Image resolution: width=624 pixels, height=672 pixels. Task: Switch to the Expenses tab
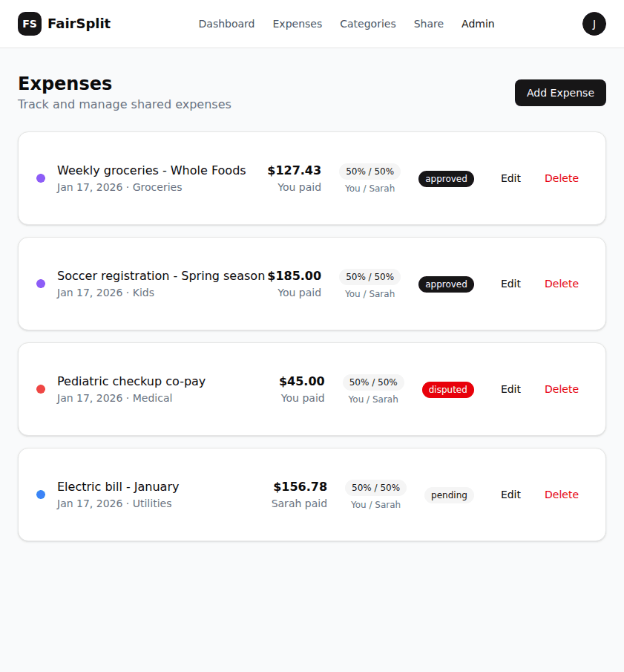pyautogui.click(x=297, y=24)
